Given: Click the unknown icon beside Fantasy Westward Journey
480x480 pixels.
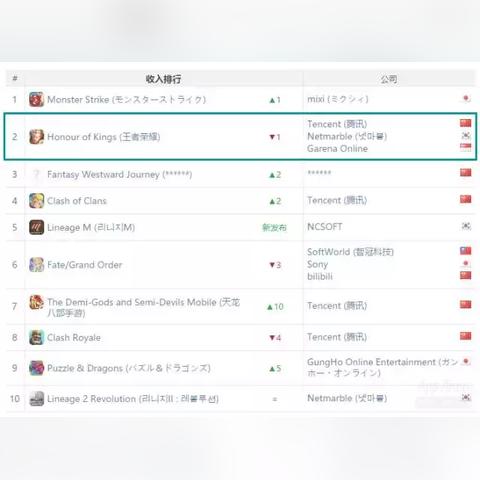Looking at the screenshot, I should click(36, 174).
